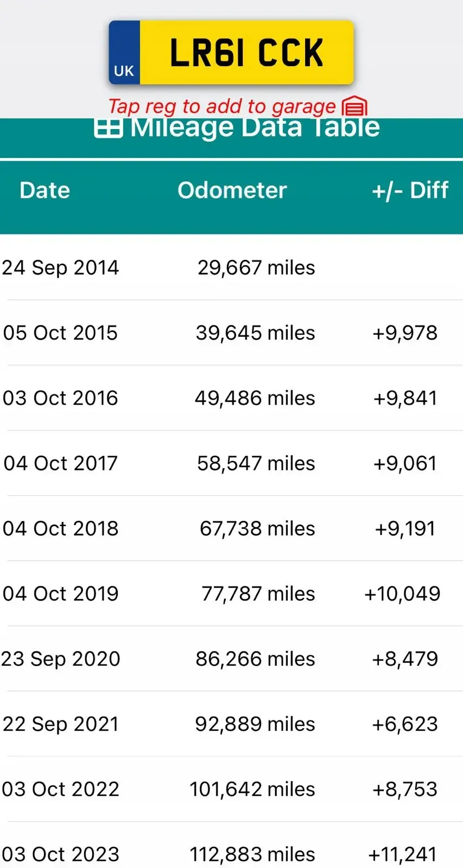The width and height of the screenshot is (463, 868).
Task: Select the 04 Oct 2018 date entry
Action: pos(60,528)
